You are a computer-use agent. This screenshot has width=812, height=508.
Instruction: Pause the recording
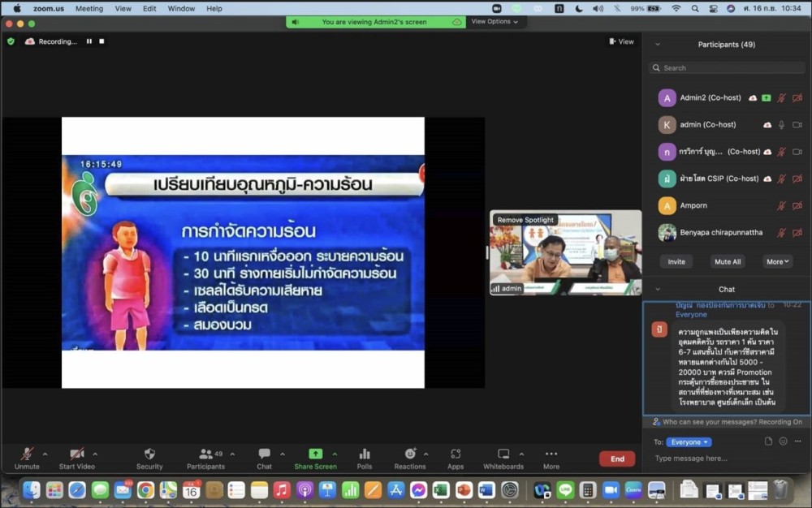click(89, 41)
